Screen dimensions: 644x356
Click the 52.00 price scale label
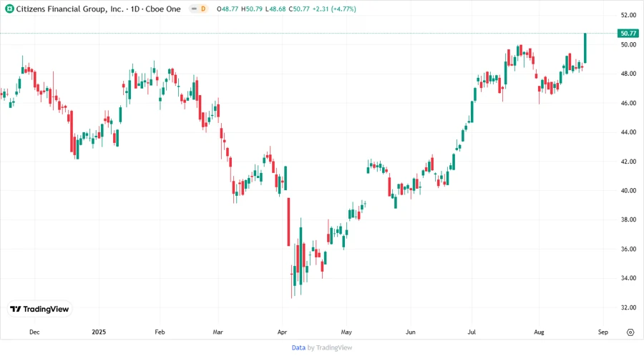pyautogui.click(x=628, y=15)
